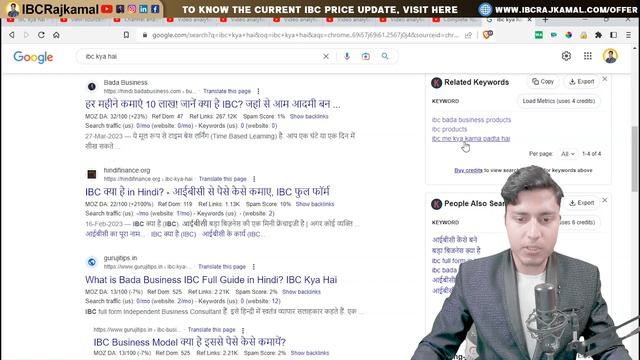
Task: Open the YouTube icon in the IBCRajkamal banner
Action: (x=107, y=9)
